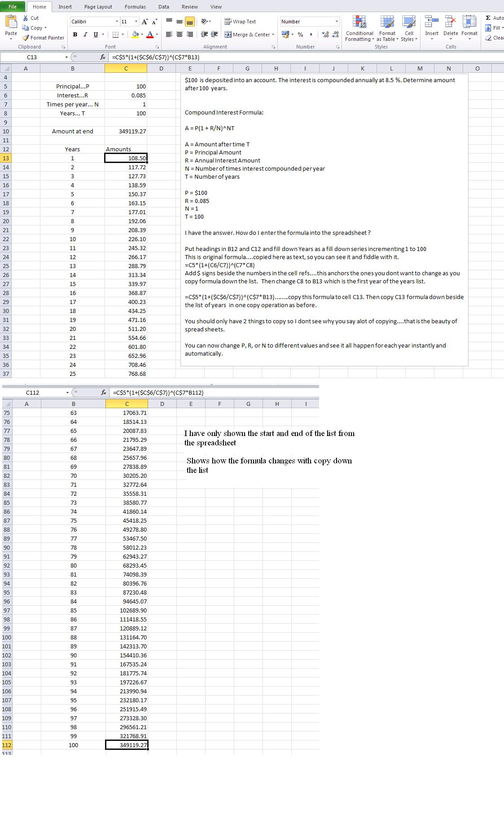
Task: Click the lower Name Box showing C112
Action: click(32, 392)
